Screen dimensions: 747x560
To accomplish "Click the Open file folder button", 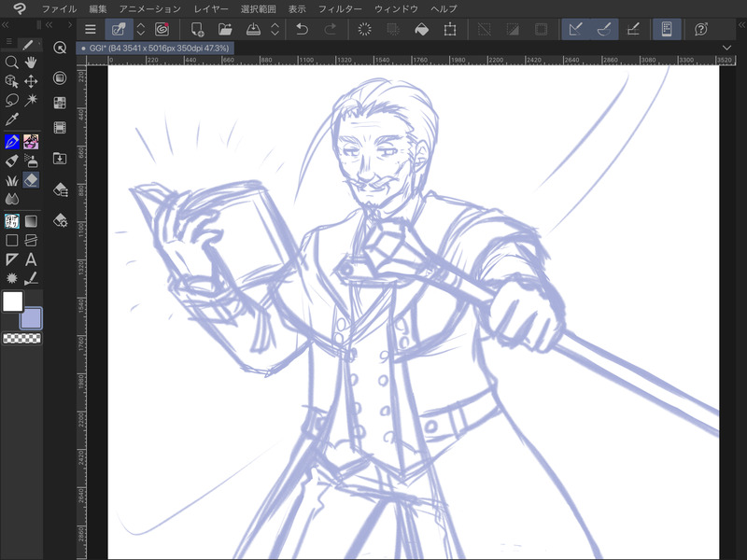I will pyautogui.click(x=225, y=30).
